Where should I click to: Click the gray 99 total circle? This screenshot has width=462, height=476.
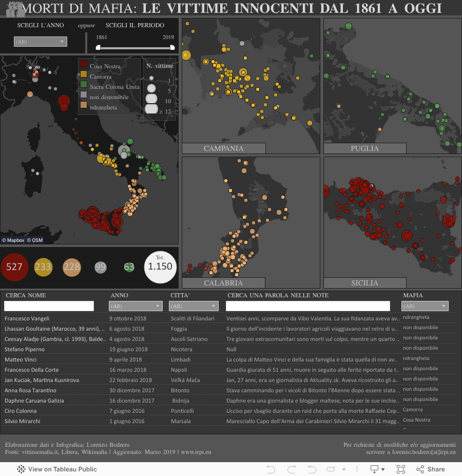click(101, 267)
